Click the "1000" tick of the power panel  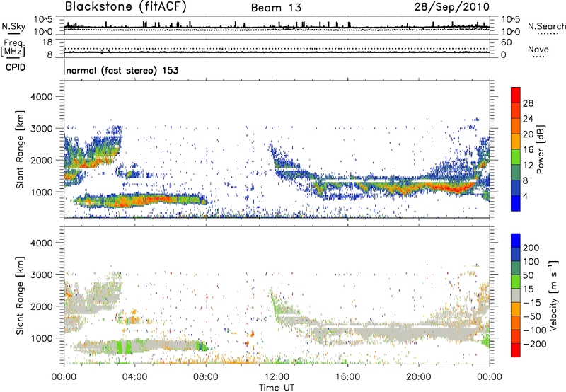pyautogui.click(x=41, y=192)
